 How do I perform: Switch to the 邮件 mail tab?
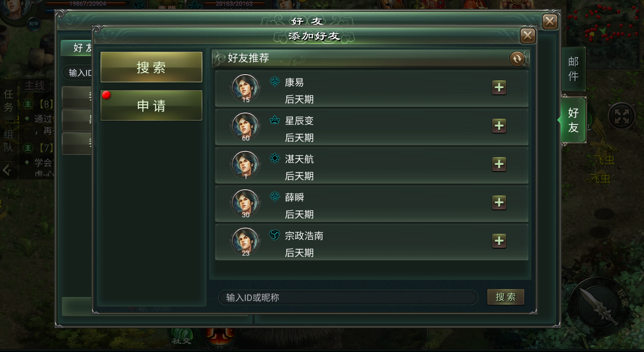(x=573, y=69)
